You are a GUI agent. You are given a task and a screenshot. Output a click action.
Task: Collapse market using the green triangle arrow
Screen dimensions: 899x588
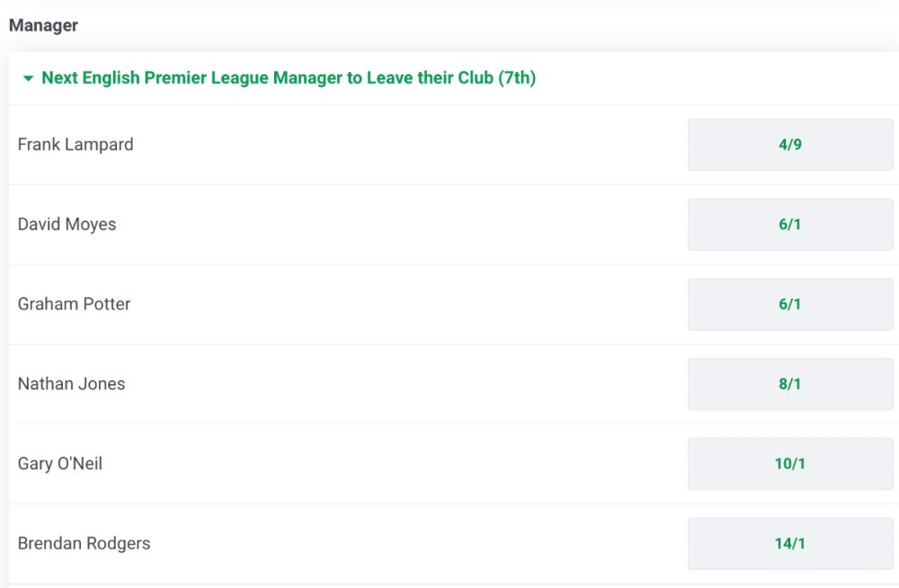pyautogui.click(x=28, y=79)
